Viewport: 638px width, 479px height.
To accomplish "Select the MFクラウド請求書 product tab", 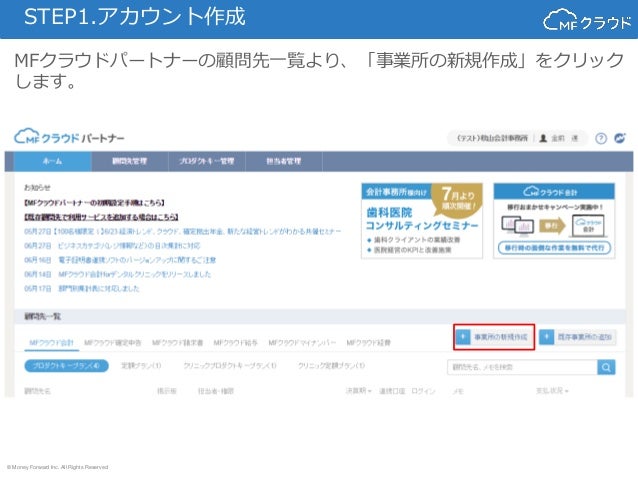I will [177, 343].
